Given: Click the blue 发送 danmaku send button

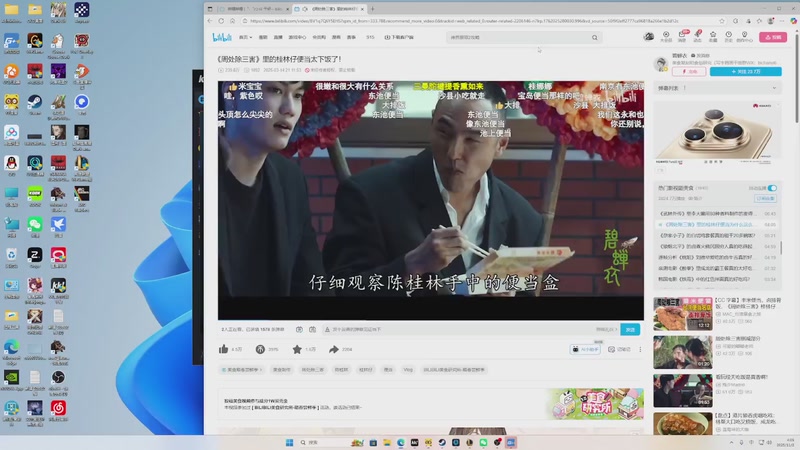Looking at the screenshot, I should click(630, 330).
